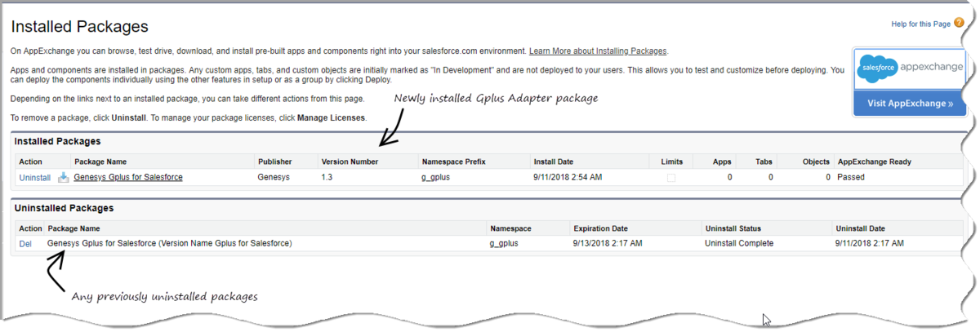Click the help question mark icon

pyautogui.click(x=959, y=24)
